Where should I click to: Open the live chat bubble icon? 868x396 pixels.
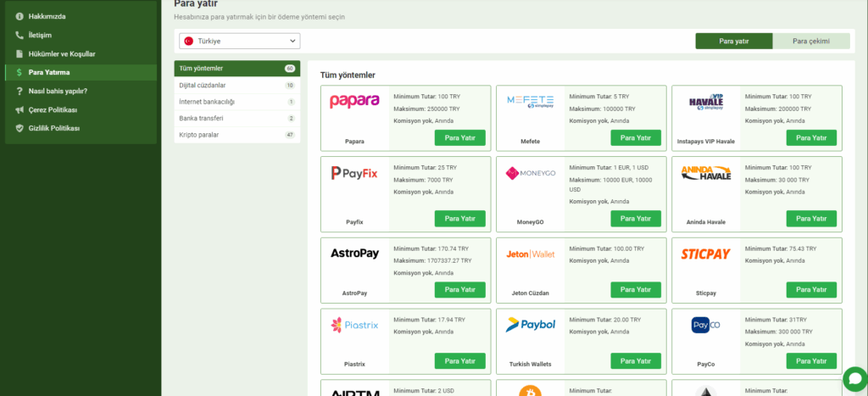[x=854, y=378]
